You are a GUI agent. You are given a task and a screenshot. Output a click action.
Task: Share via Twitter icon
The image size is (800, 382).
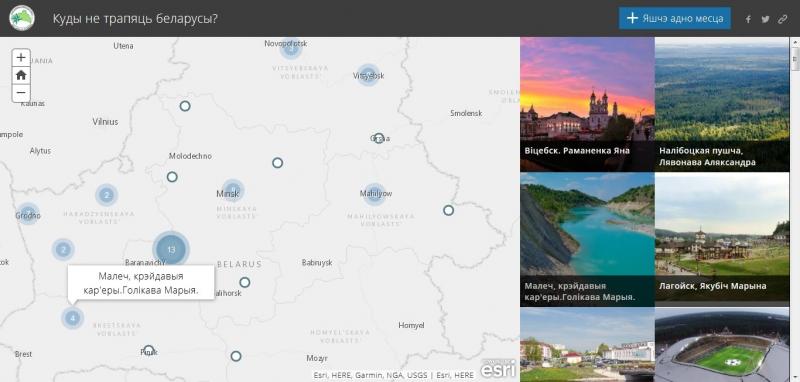[x=765, y=19]
